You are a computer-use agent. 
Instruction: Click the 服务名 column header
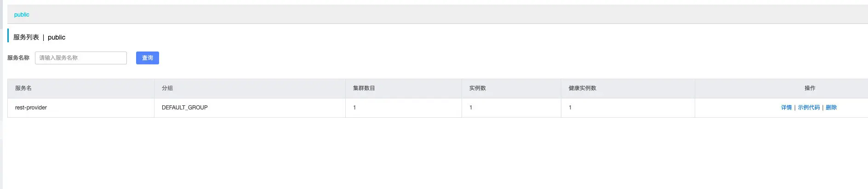coord(23,88)
